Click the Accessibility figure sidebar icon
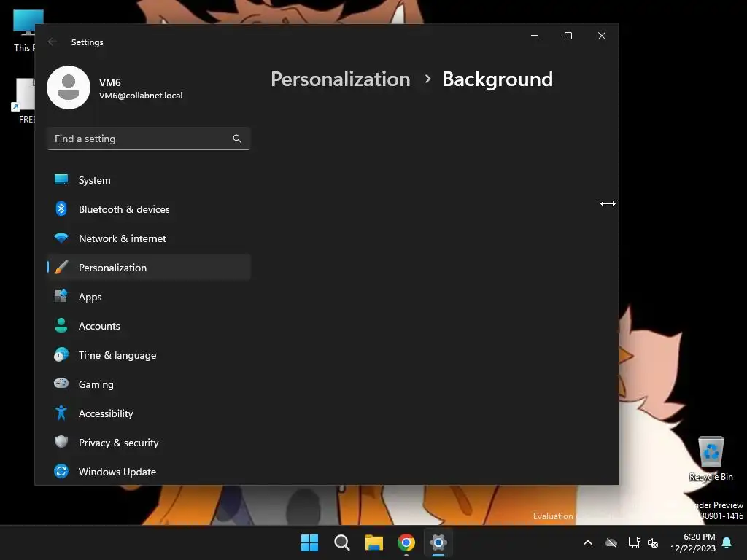Viewport: 747px width, 560px height. coord(61,413)
